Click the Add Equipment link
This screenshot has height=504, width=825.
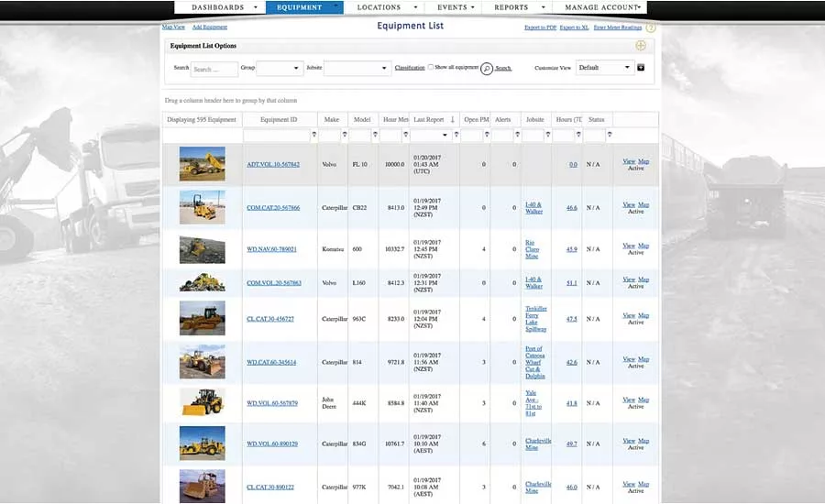click(x=210, y=28)
